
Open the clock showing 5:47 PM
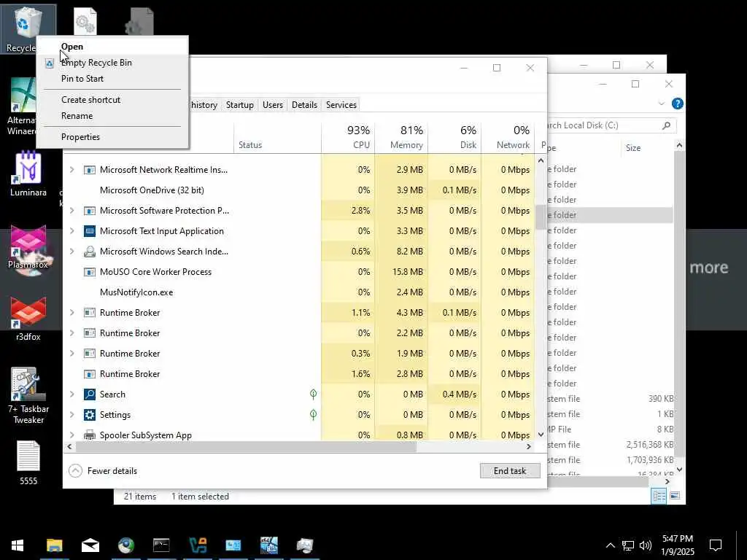[x=678, y=545]
